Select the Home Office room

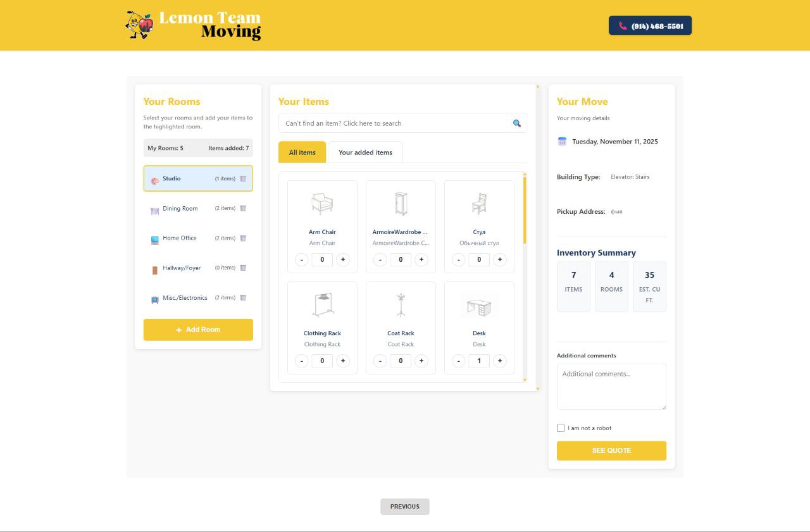[x=198, y=238]
